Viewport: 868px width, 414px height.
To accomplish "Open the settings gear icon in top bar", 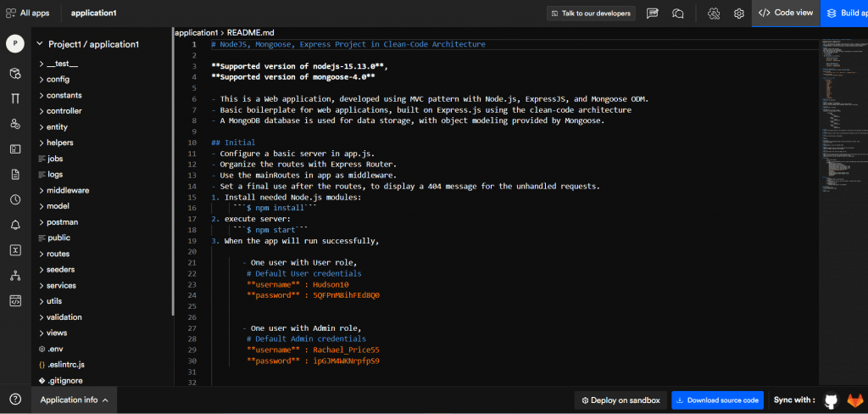I will click(738, 14).
